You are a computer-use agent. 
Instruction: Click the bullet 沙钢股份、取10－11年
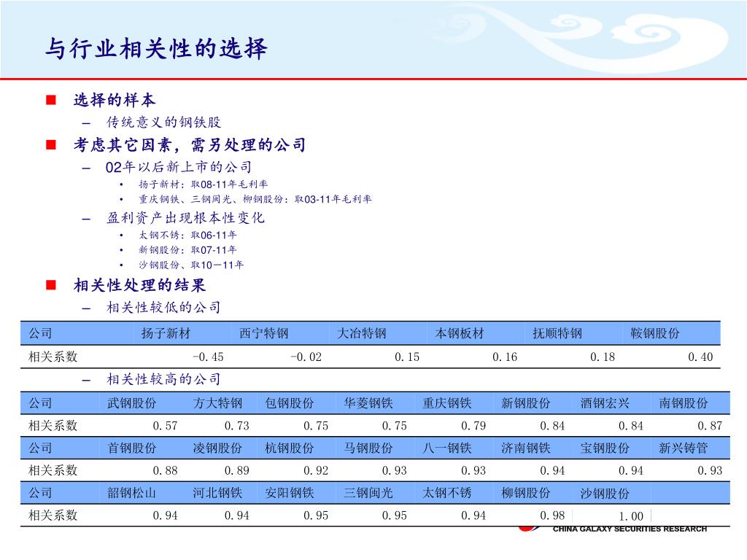(x=191, y=265)
